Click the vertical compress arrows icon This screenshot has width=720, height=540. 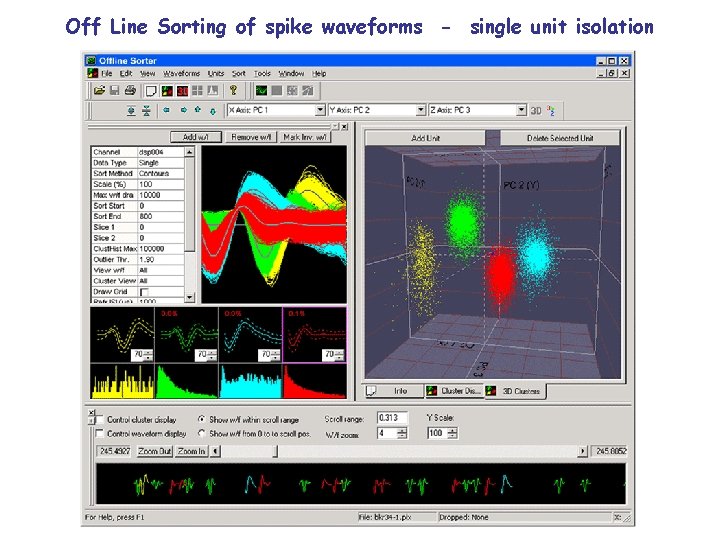[x=146, y=111]
